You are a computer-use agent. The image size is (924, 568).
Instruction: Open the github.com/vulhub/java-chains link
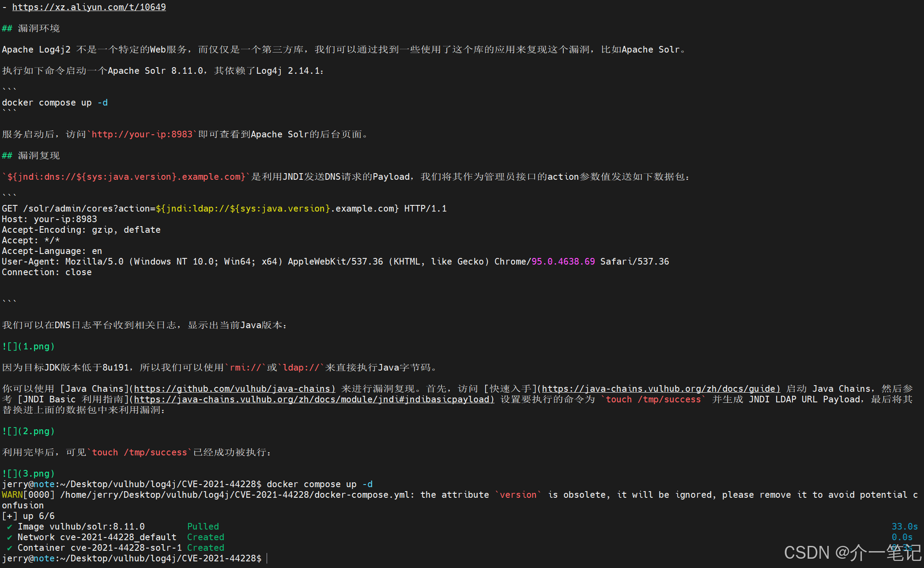click(x=234, y=389)
